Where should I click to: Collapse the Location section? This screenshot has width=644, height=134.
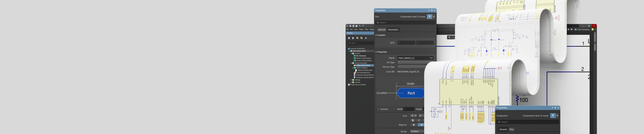coord(376,35)
